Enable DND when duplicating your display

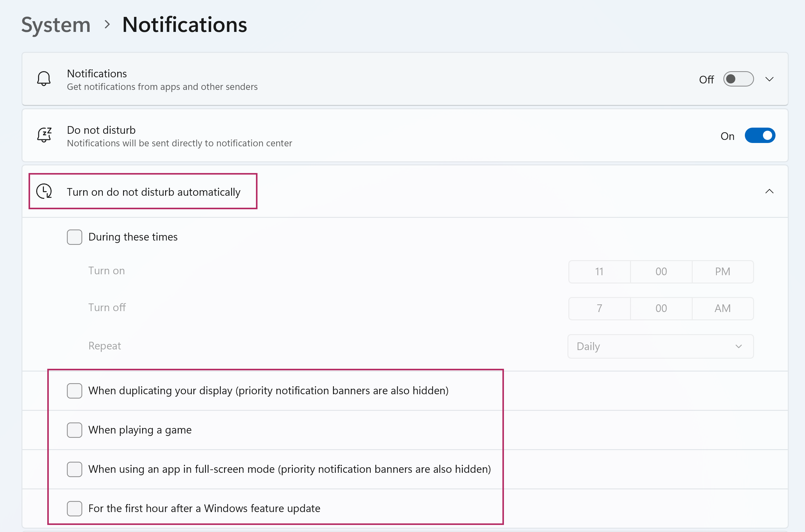(74, 391)
